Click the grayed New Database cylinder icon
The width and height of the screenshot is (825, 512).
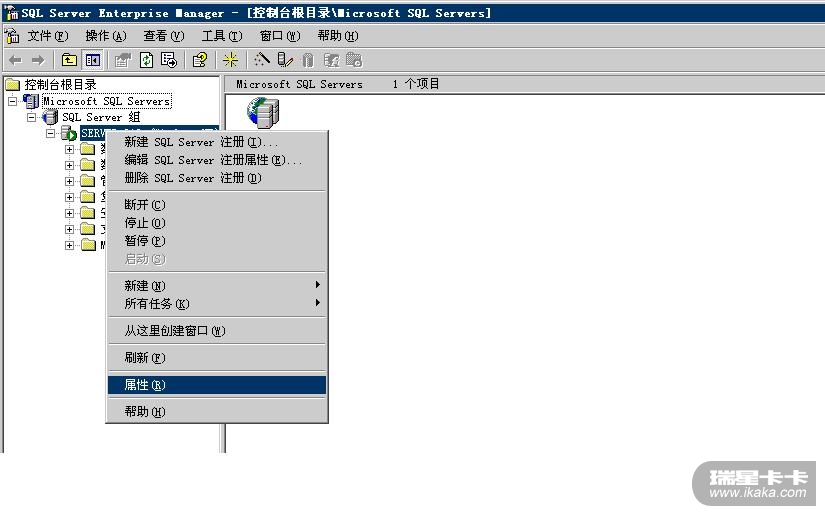(308, 61)
